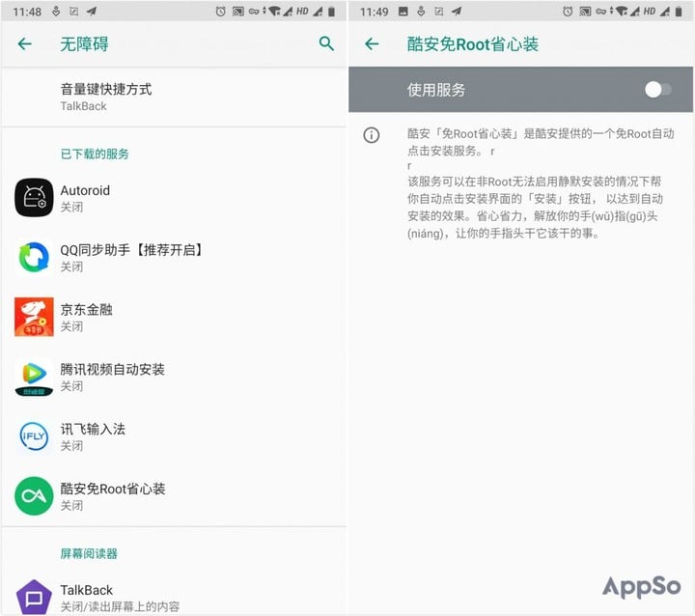Tap QQ同步助手 sync icon
695x616 pixels.
click(34, 257)
